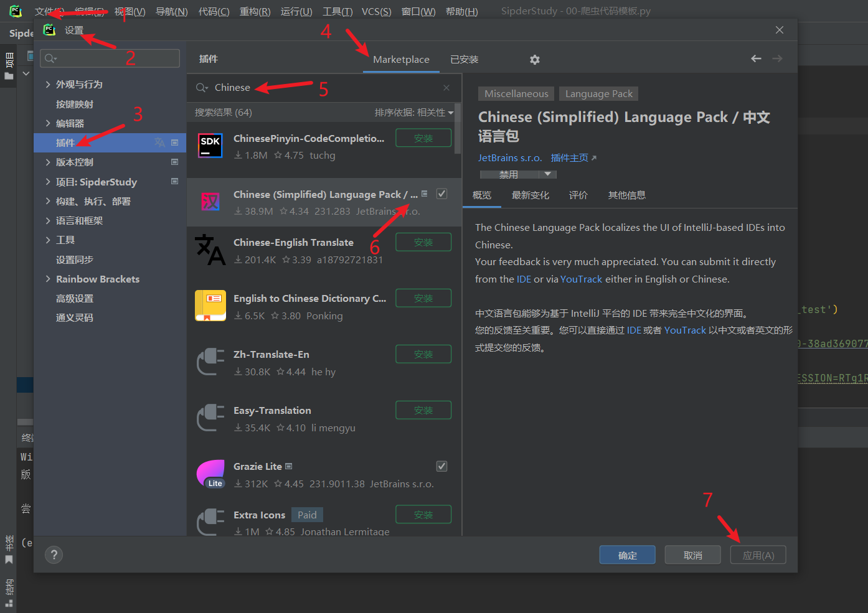Expand the Rainbow Brackets node

pyautogui.click(x=48, y=279)
